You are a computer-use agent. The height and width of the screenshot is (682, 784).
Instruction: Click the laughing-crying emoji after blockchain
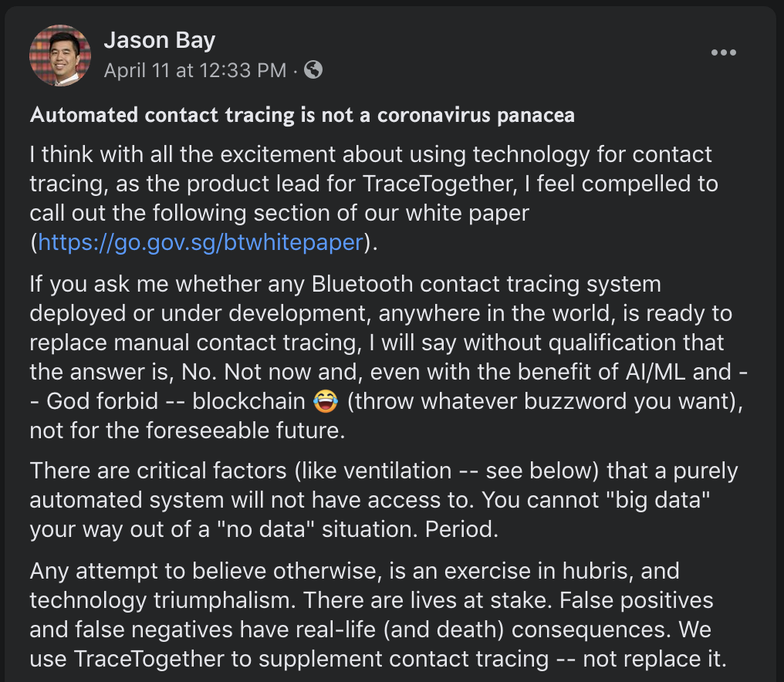[x=324, y=401]
